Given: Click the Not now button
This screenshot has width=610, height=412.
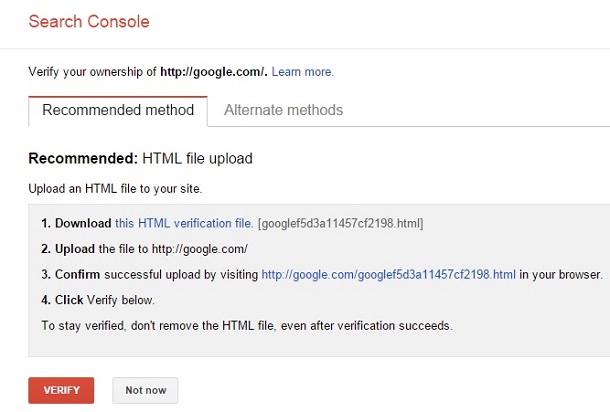Looking at the screenshot, I should 145,390.
